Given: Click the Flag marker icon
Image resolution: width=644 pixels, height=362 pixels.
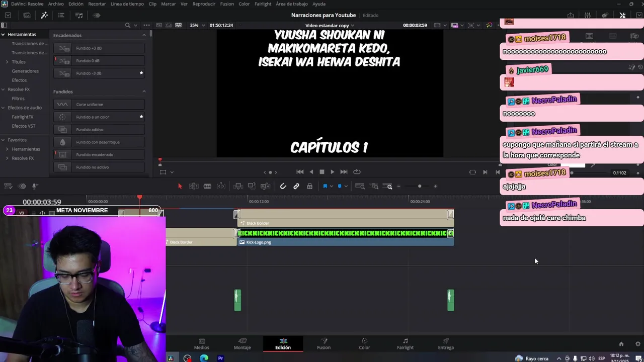Looking at the screenshot, I should click(x=325, y=186).
